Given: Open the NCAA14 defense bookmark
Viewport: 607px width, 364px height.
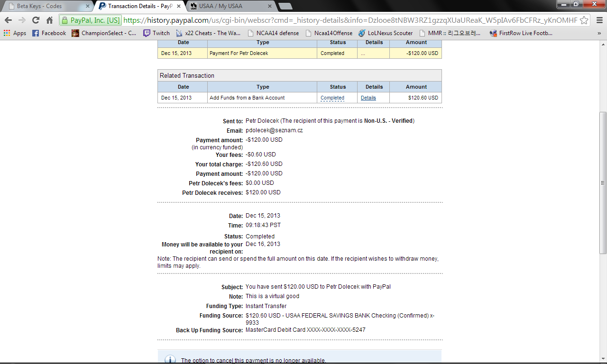Looking at the screenshot, I should (274, 33).
